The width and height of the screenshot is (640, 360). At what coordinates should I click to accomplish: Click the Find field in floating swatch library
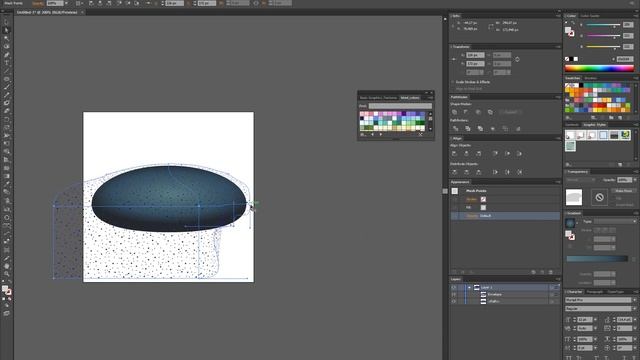[x=400, y=106]
